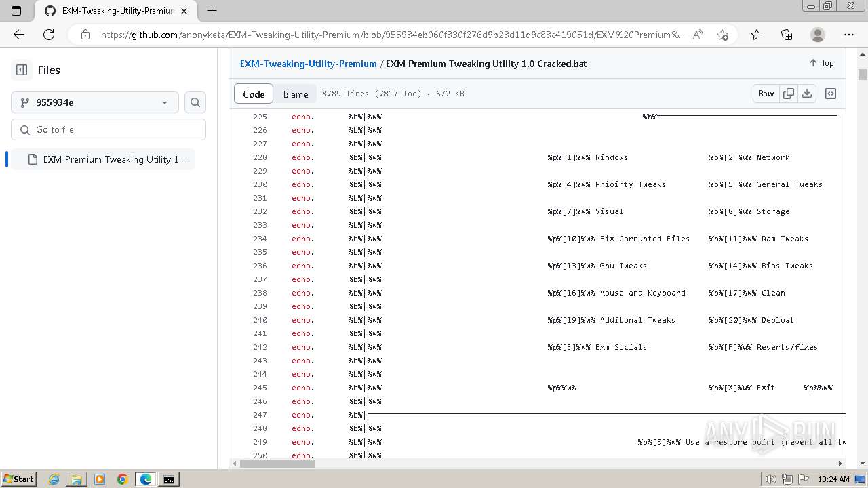
Task: Click the '8789 lines (7817 loc)' file info
Action: [x=372, y=94]
